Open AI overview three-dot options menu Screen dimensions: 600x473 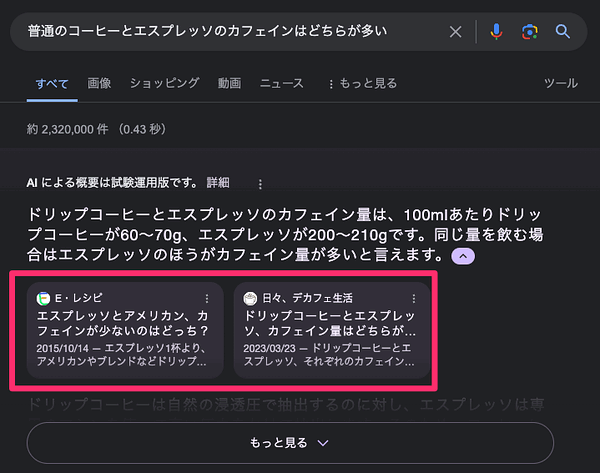[x=260, y=184]
